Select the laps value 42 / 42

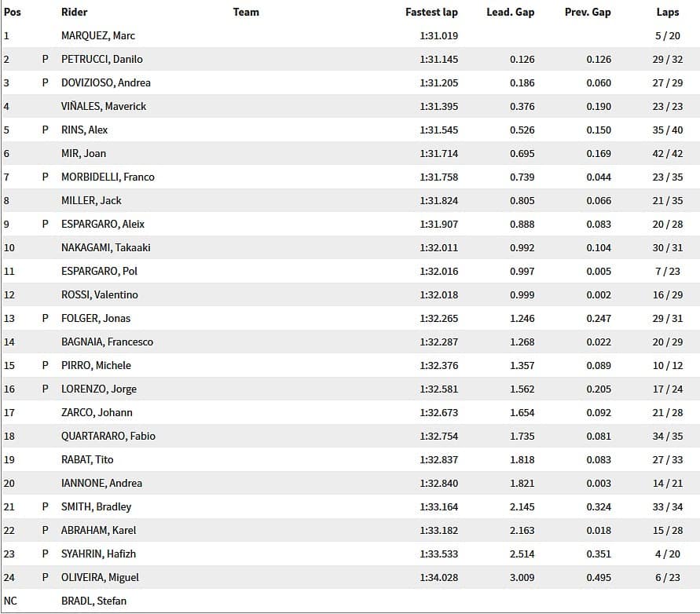668,153
